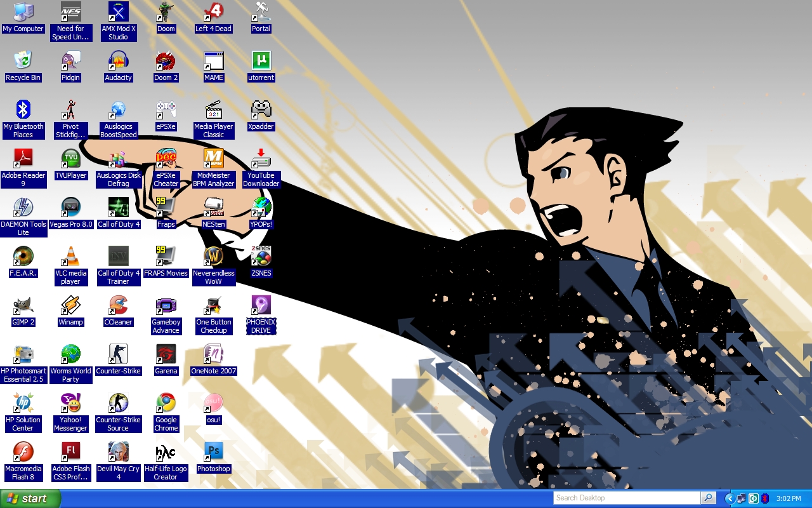
Task: Click the MAME emulator icon
Action: point(214,60)
